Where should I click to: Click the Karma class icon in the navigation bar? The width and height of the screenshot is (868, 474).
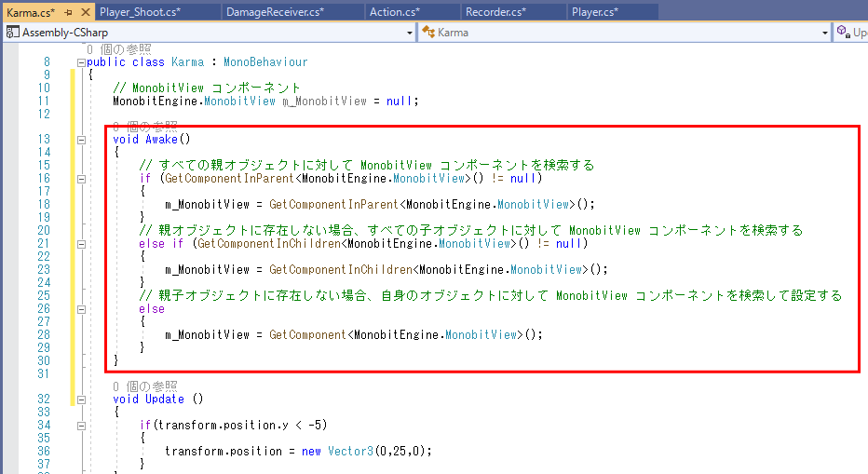coord(427,32)
